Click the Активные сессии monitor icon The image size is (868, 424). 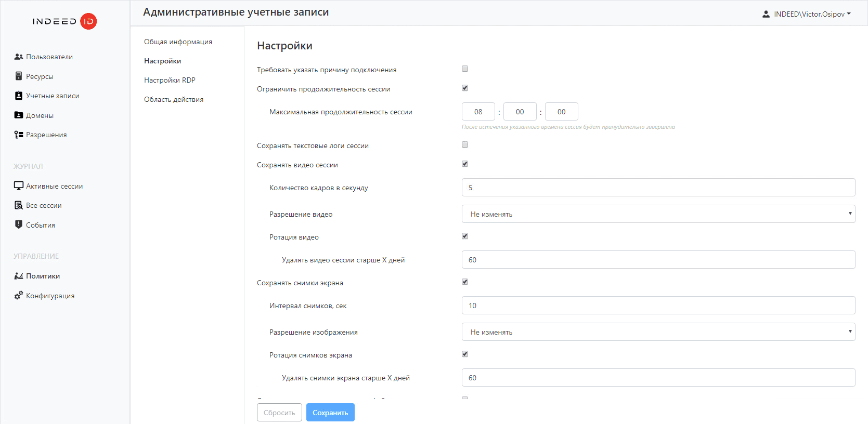18,186
